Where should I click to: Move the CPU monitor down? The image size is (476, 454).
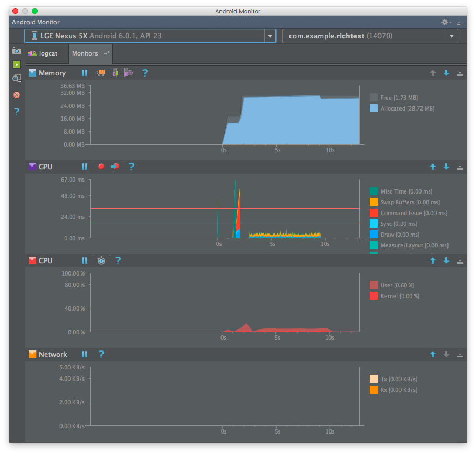click(x=446, y=260)
